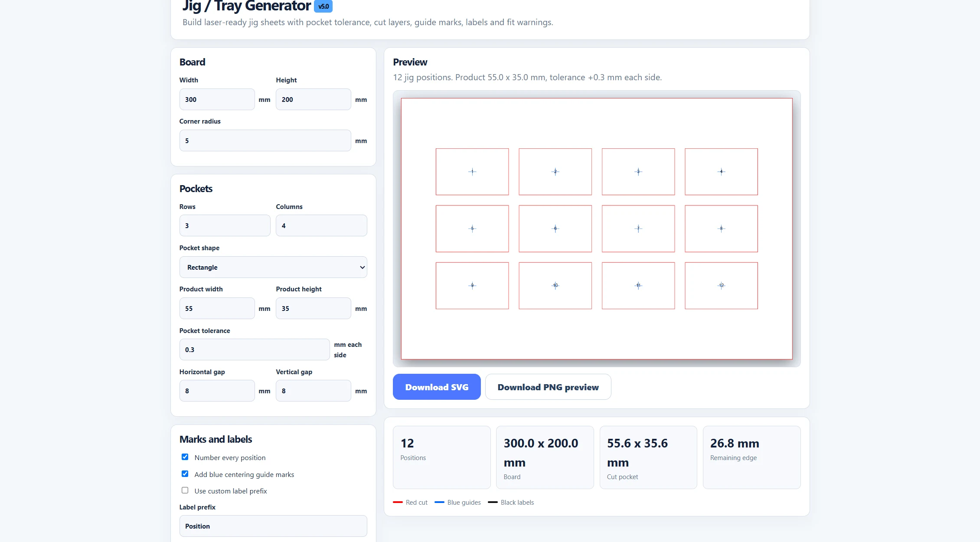980x542 pixels.
Task: Disable blue centering guide marks checkbox
Action: point(185,474)
